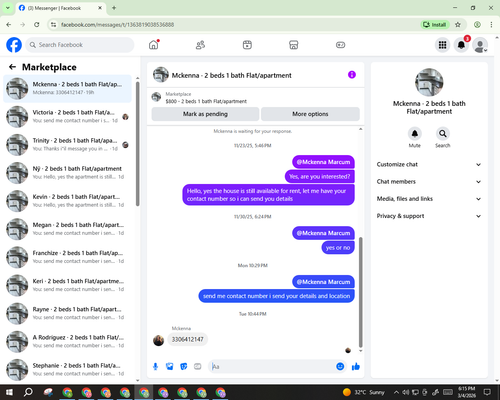The width and height of the screenshot is (500, 400).
Task: Open the Facebook menu grid icon
Action: 442,45
